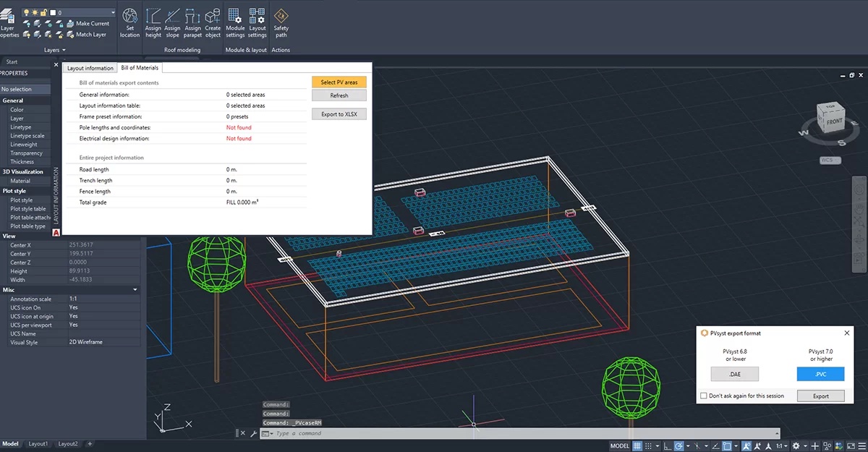Open Layout settings

tap(257, 24)
